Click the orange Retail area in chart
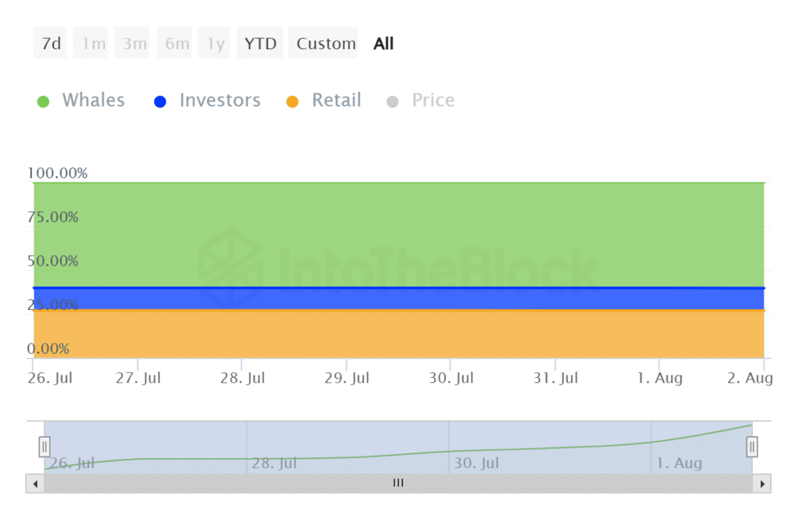The height and width of the screenshot is (532, 798). coord(398,333)
